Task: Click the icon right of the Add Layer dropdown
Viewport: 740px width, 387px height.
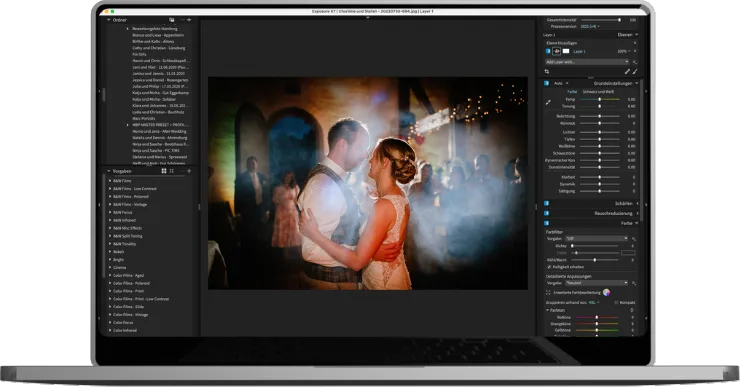Action: coord(635,62)
